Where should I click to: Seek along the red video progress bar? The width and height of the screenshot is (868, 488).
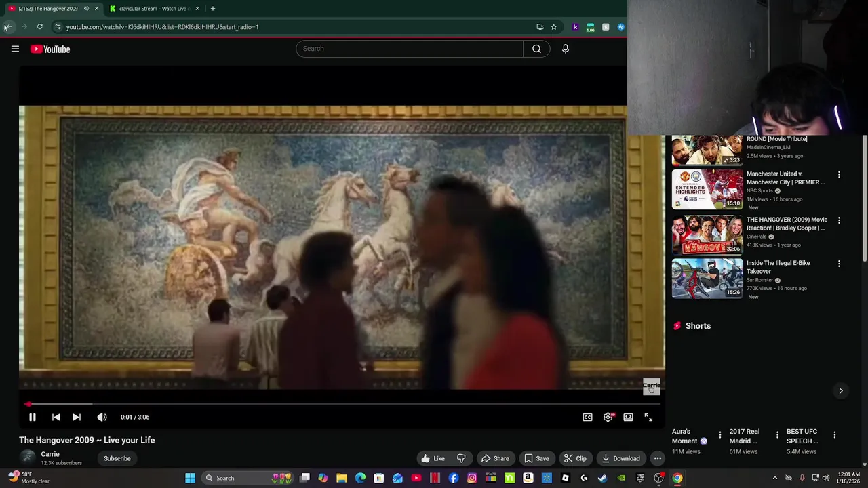[342, 403]
